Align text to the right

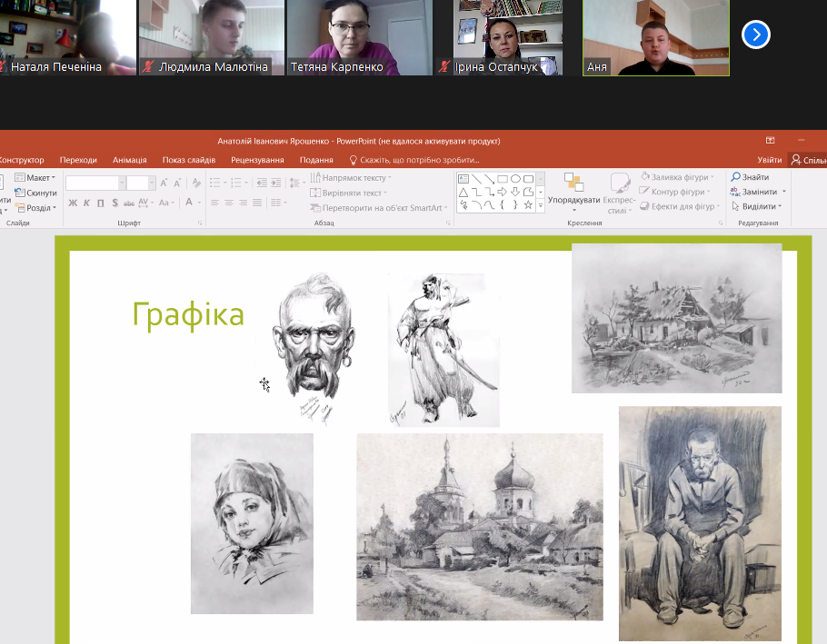[x=244, y=203]
